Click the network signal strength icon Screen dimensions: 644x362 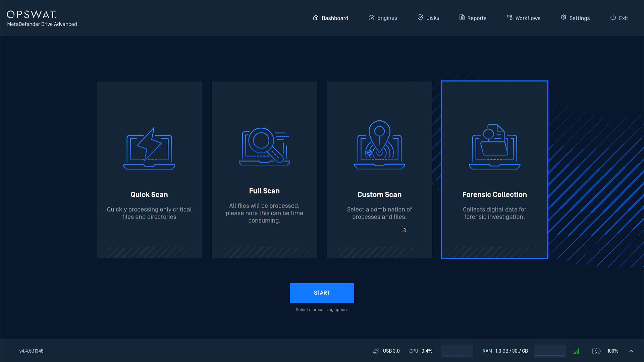pos(576,351)
